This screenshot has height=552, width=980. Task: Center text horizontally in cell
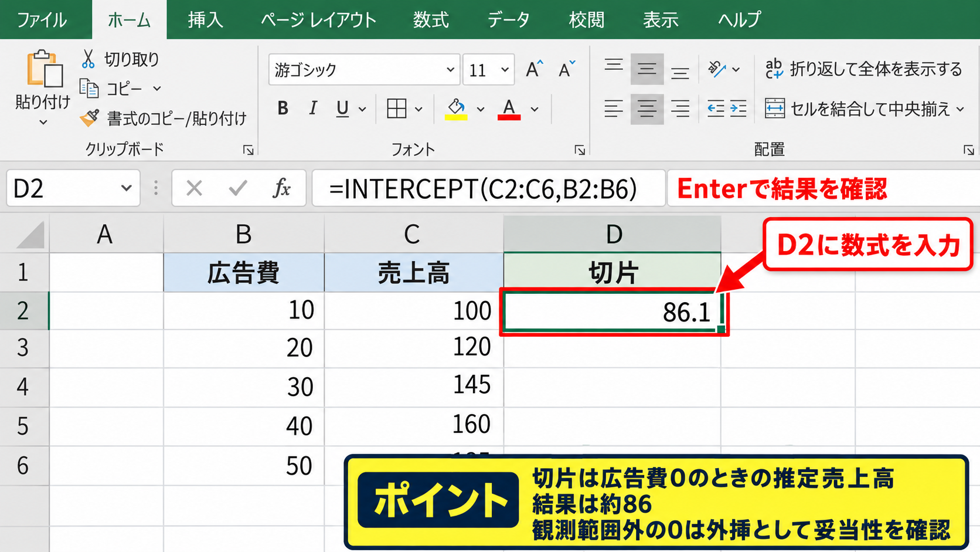(647, 109)
